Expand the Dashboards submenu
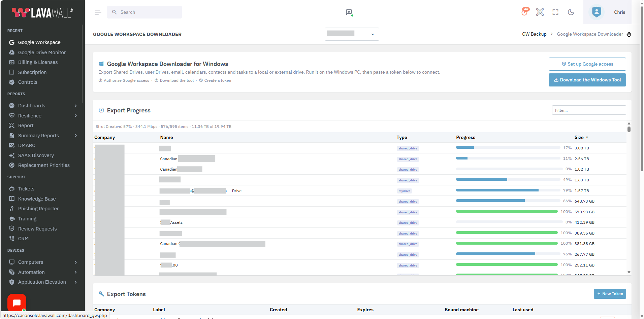644x319 pixels. point(76,106)
